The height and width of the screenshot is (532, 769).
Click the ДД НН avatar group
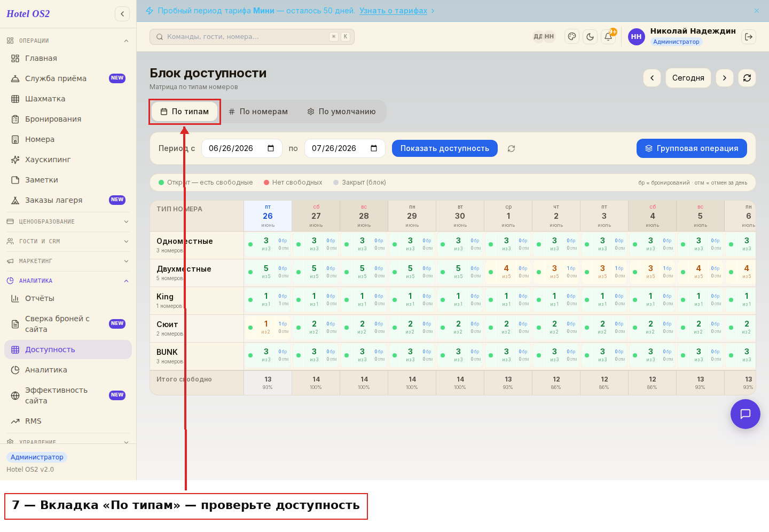click(544, 37)
